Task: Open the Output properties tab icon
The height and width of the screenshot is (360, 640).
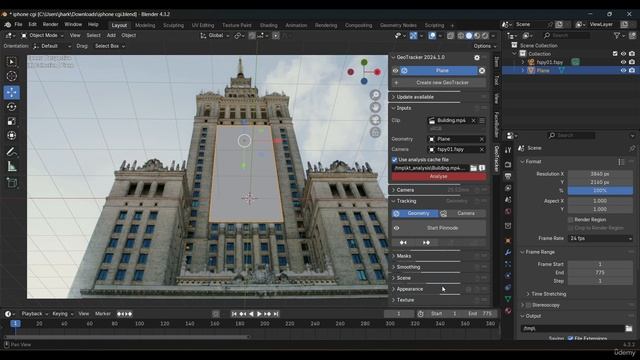Action: pyautogui.click(x=508, y=176)
